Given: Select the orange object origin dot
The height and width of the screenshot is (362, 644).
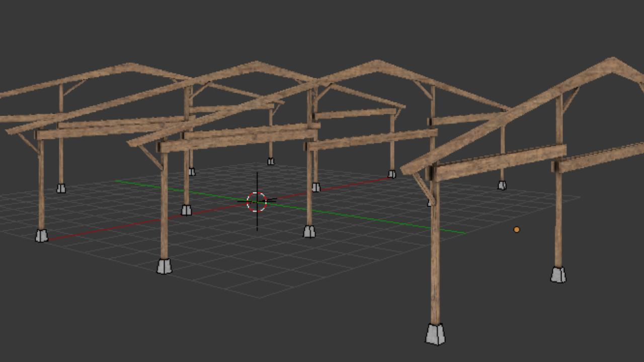Looking at the screenshot, I should coord(516,230).
